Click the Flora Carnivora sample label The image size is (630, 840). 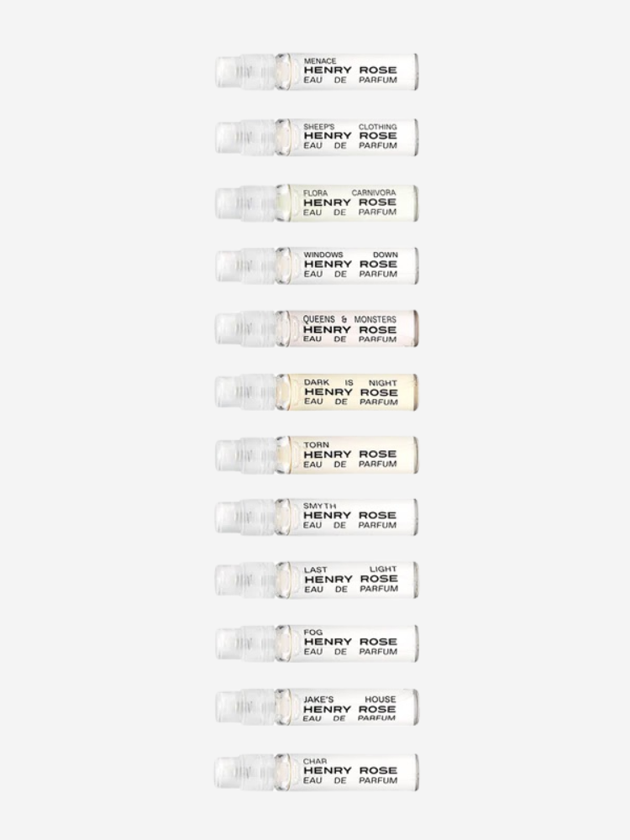coord(349,202)
